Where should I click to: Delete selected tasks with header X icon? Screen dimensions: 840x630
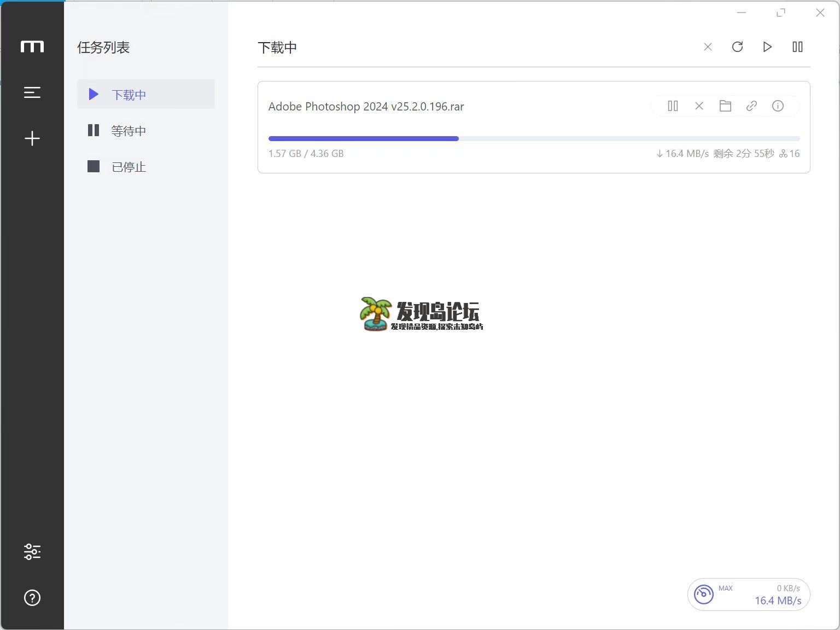point(708,47)
